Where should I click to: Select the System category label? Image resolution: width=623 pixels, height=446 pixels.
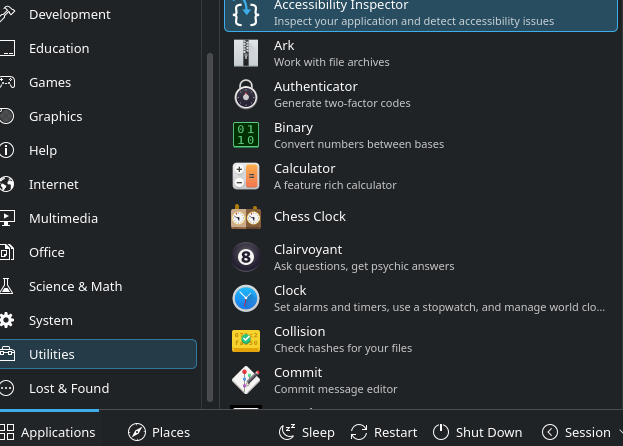(50, 321)
